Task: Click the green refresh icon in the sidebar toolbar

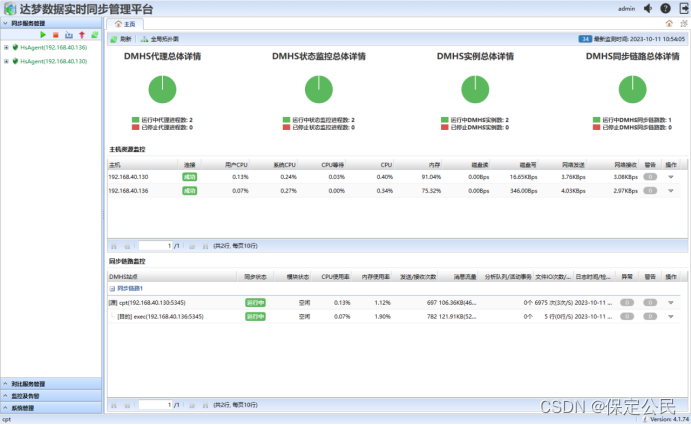Action: [x=95, y=34]
